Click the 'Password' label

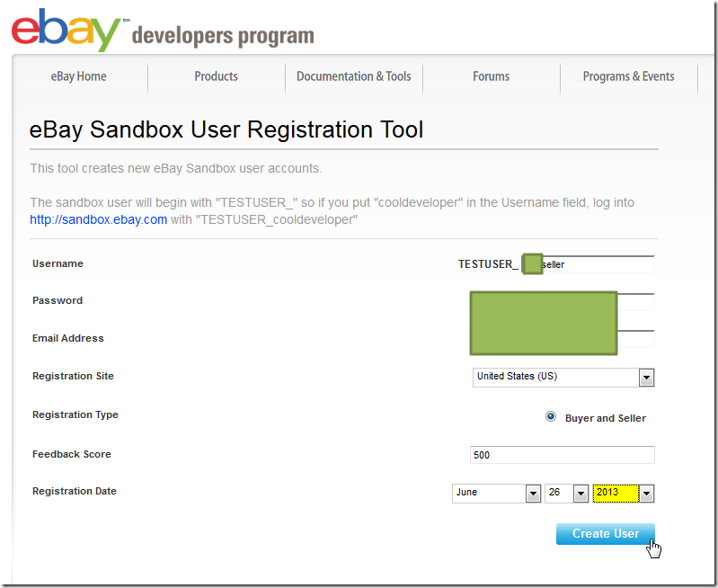[58, 300]
